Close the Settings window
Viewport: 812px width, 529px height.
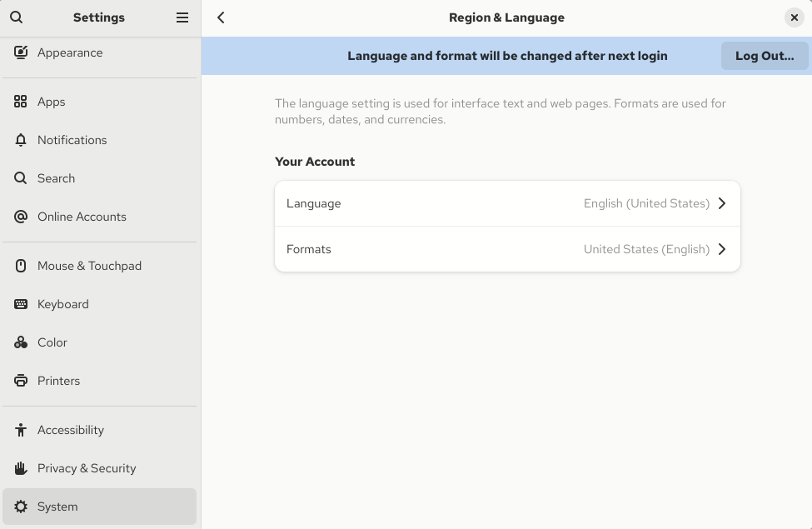coord(794,17)
